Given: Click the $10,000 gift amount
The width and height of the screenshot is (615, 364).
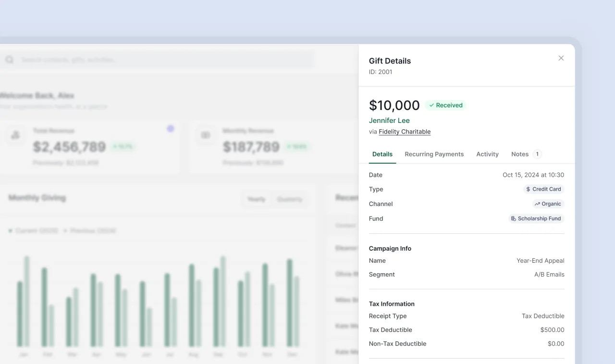Looking at the screenshot, I should tap(394, 105).
